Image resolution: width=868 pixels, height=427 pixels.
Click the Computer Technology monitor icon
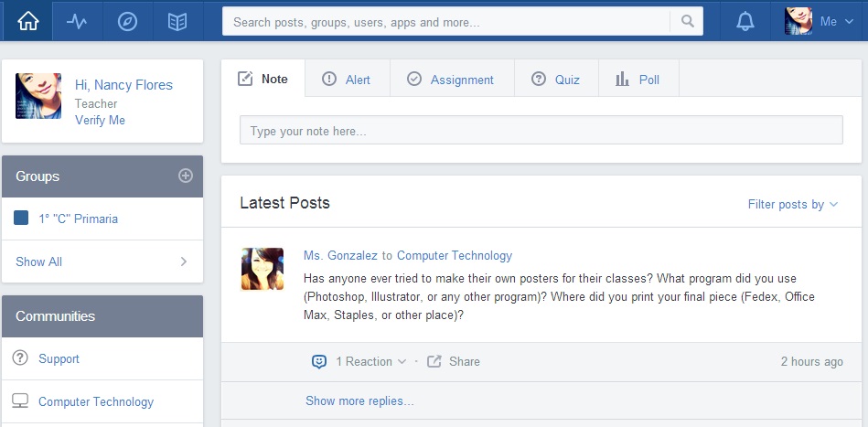coord(20,401)
